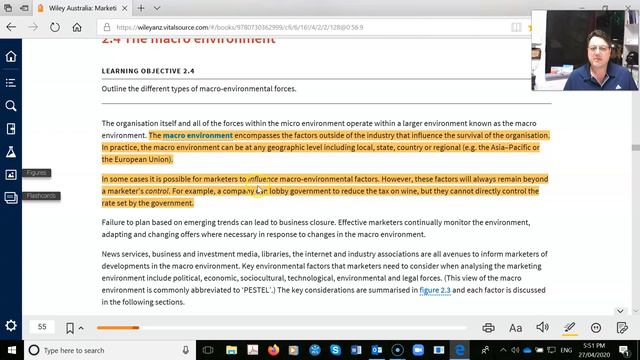This screenshot has width=640, height=360.
Task: Open the Windows Start menu
Action: coord(11,350)
